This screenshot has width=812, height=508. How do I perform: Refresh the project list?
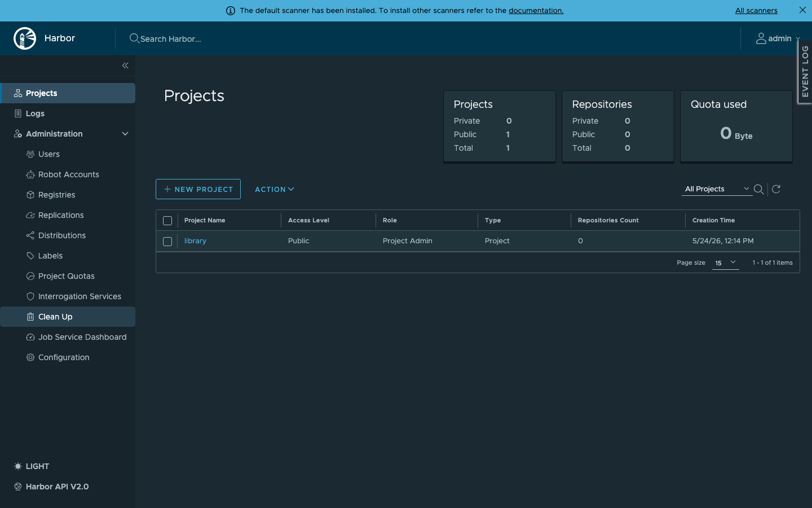click(x=776, y=189)
